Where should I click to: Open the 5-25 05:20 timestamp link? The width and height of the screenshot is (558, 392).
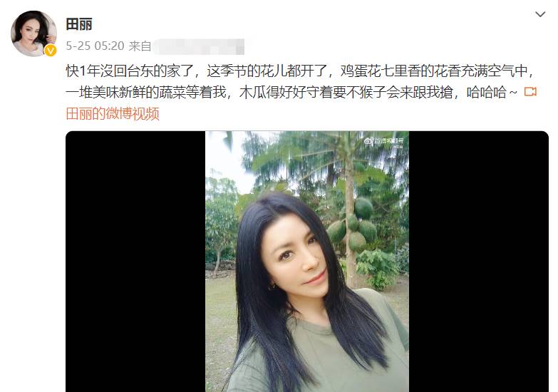point(95,46)
